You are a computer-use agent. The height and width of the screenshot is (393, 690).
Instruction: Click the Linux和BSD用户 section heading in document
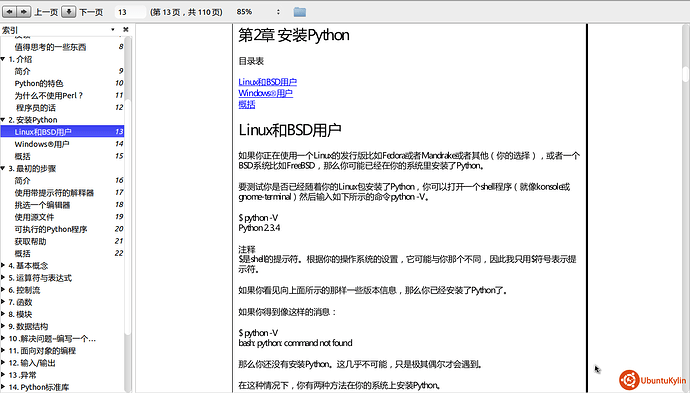click(x=290, y=130)
